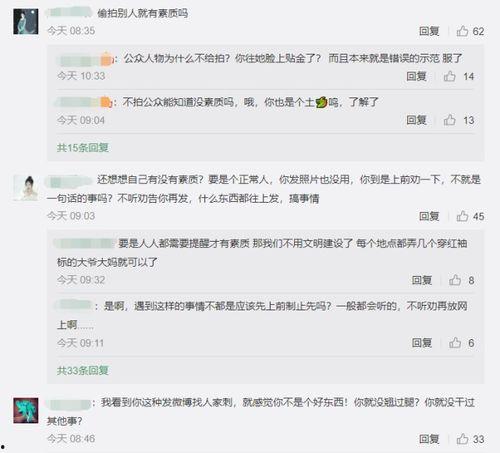Image resolution: width=500 pixels, height=453 pixels.
Task: Like the reply showing 13 likes
Action: pos(449,120)
